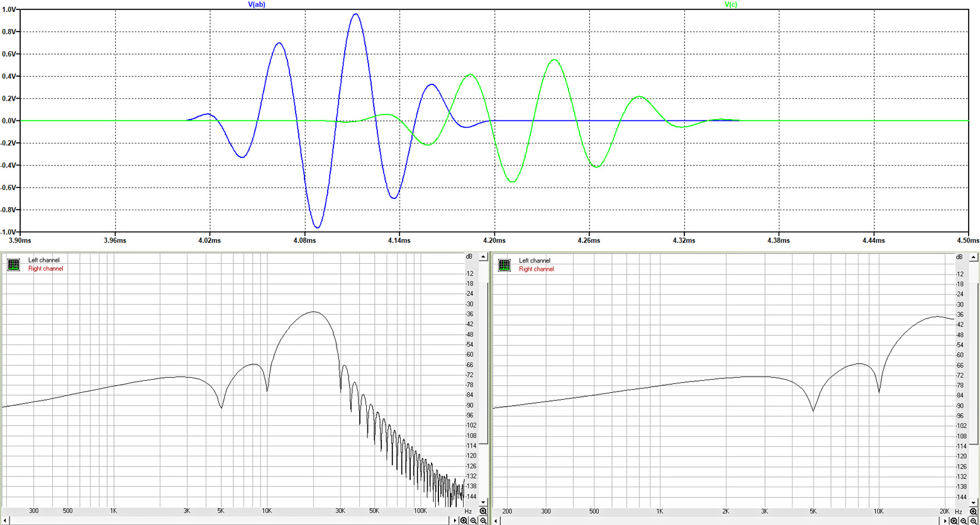Image resolution: width=980 pixels, height=525 pixels.
Task: Click horizontal zoom-in magnifier in left spectrum panel
Action: [464, 521]
